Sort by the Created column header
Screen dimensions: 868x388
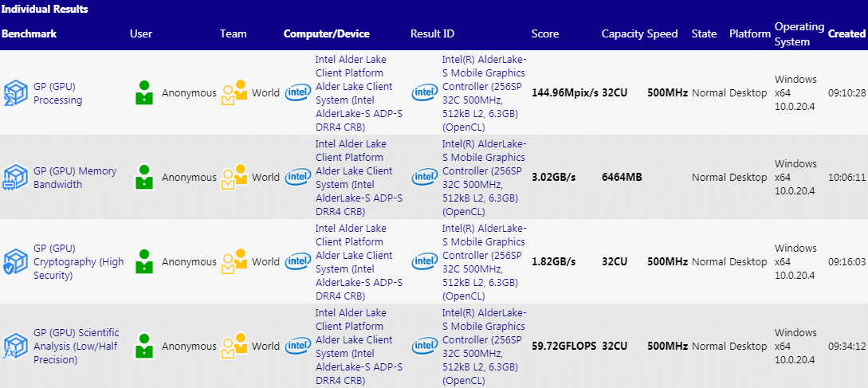pos(846,33)
